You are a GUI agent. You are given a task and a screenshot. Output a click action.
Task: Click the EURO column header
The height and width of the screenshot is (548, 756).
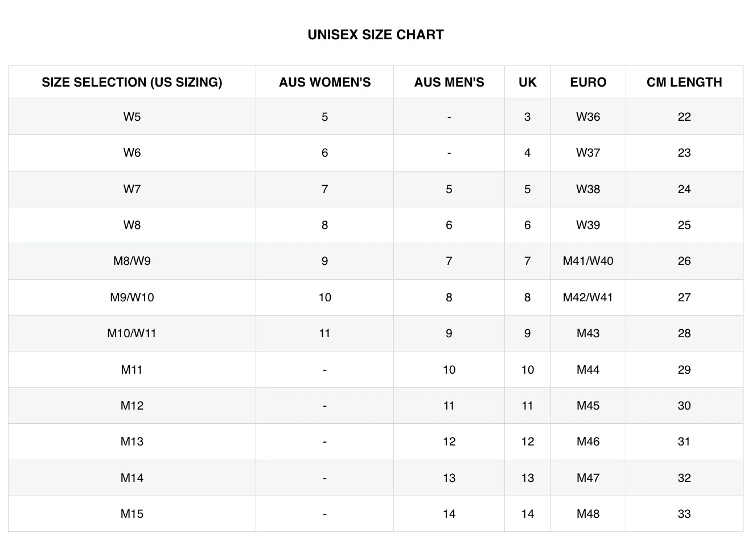click(x=588, y=82)
